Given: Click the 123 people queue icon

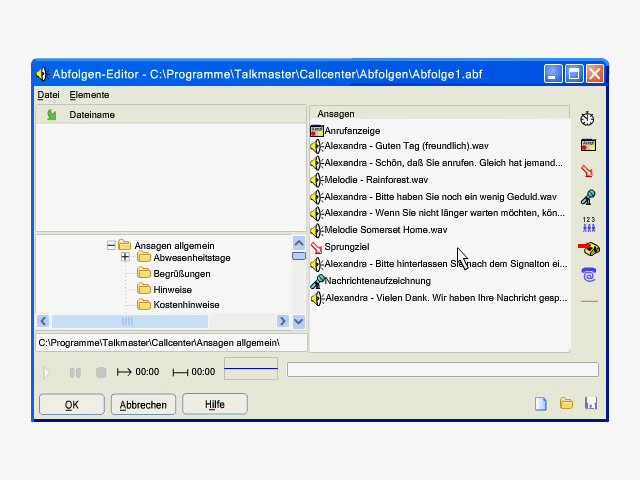Looking at the screenshot, I should pos(589,224).
